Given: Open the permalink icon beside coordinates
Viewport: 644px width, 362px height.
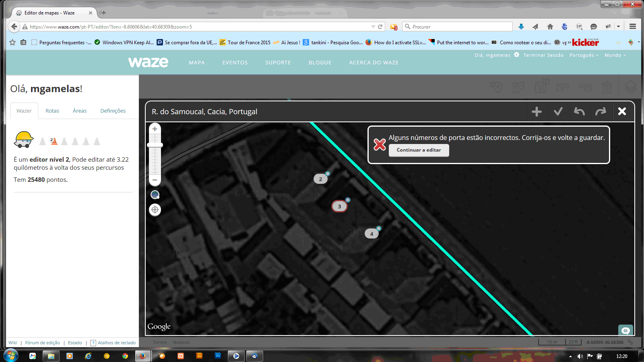Looking at the screenshot, I should 630,342.
